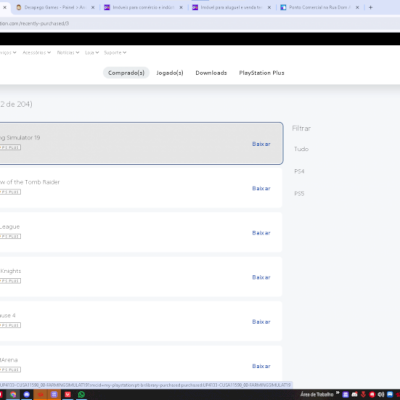Screen dimensions: 400x400
Task: Go to the PlayStation Plus tab
Action: click(x=262, y=73)
